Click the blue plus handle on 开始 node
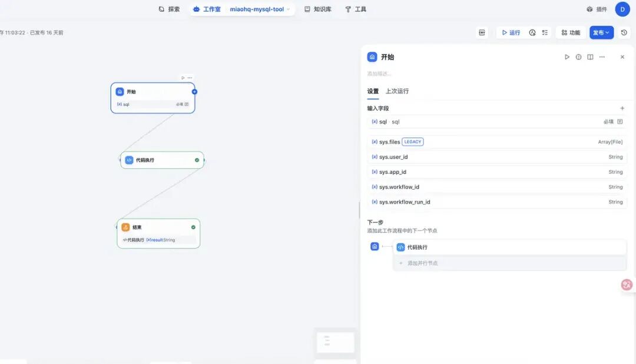Screen dimensions: 636x364 194,92
